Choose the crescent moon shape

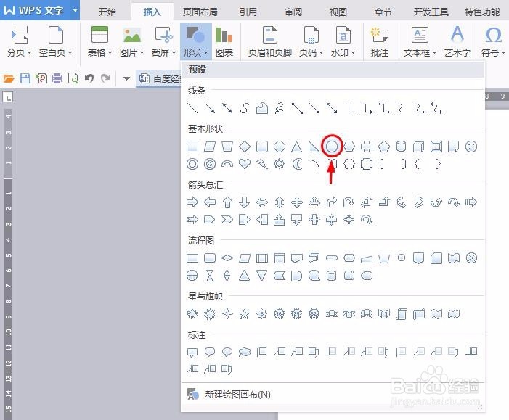point(296,164)
